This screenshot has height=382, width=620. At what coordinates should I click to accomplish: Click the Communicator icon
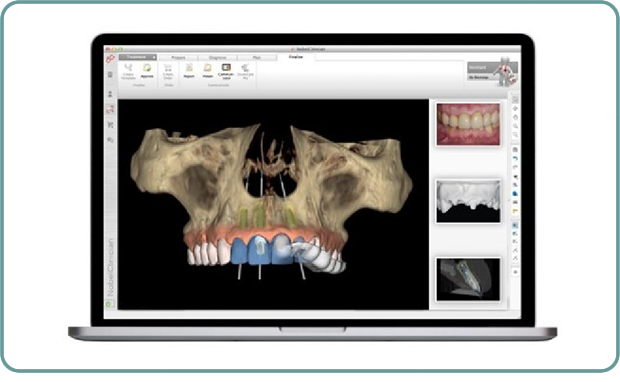[226, 70]
